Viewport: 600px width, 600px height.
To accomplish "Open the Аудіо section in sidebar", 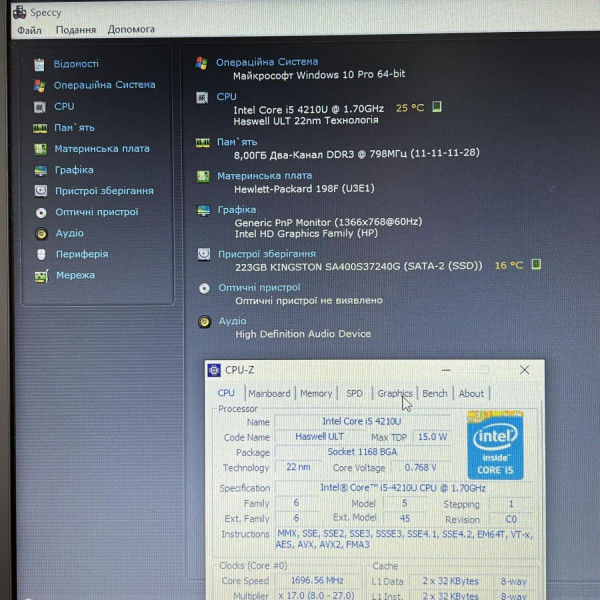I will pyautogui.click(x=70, y=233).
